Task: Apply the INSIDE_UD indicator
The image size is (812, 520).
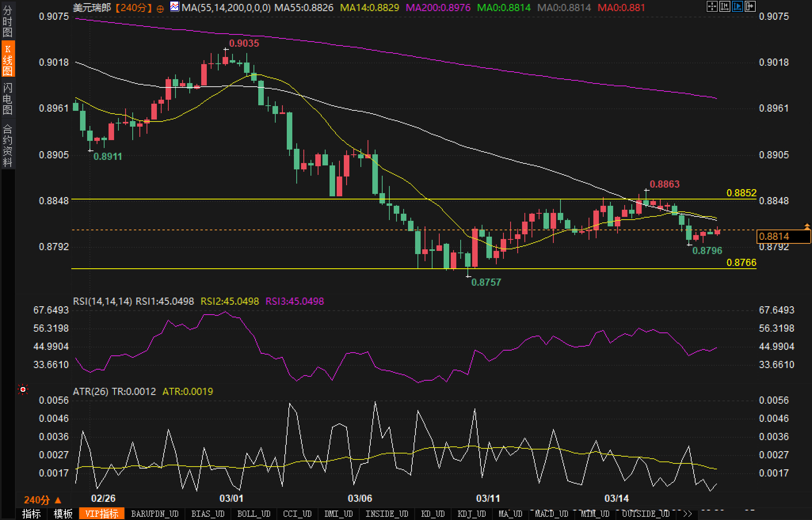Action: (x=387, y=514)
